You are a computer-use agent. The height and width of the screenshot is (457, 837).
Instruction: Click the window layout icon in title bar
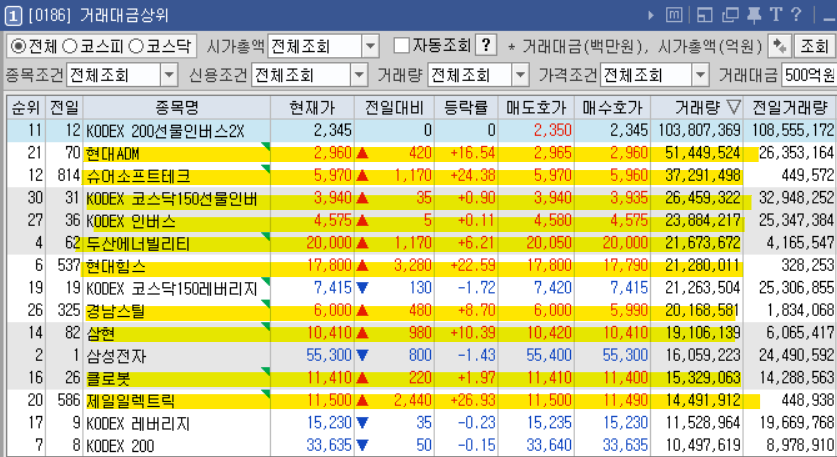click(704, 15)
